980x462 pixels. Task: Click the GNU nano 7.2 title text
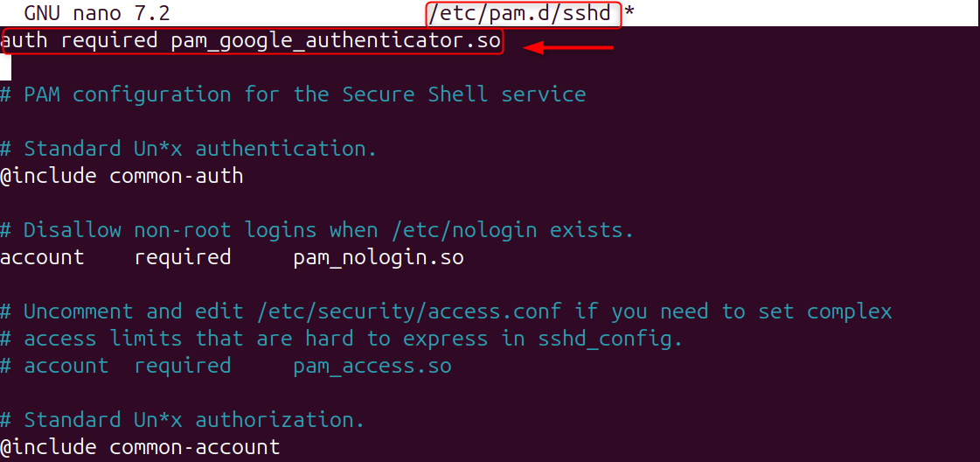click(96, 14)
